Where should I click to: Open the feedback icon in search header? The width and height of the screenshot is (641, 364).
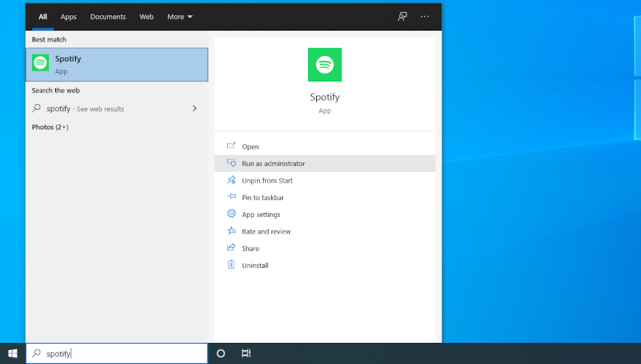402,17
